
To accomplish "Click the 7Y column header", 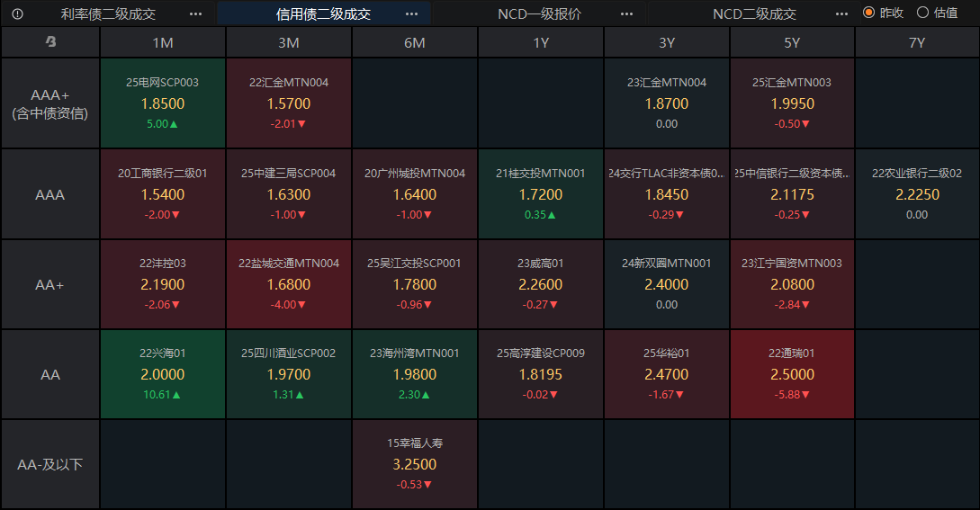I will (x=917, y=42).
